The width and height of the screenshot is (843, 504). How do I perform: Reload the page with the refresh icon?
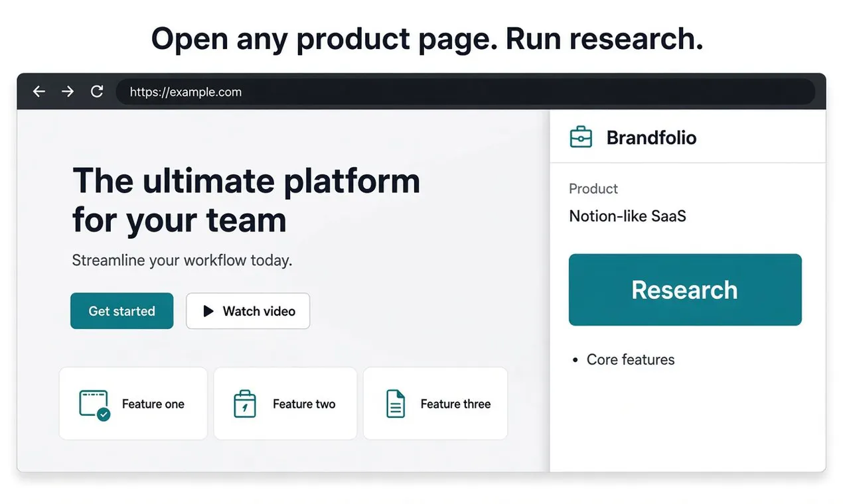[97, 92]
